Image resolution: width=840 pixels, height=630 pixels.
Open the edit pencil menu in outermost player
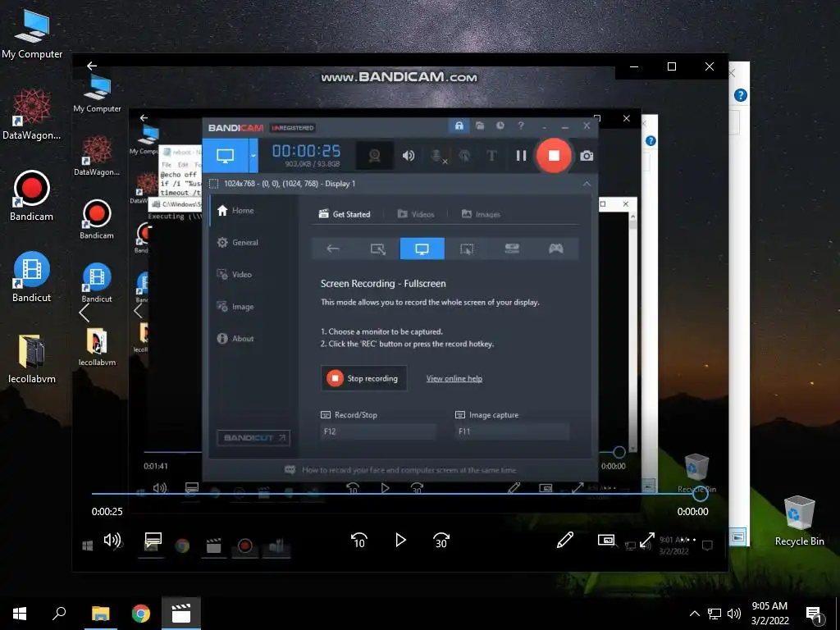tap(565, 540)
